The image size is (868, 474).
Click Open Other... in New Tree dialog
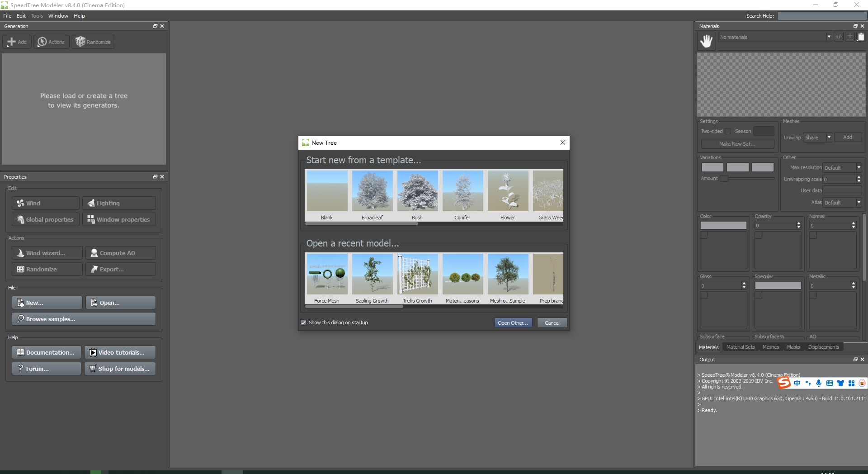(513, 323)
